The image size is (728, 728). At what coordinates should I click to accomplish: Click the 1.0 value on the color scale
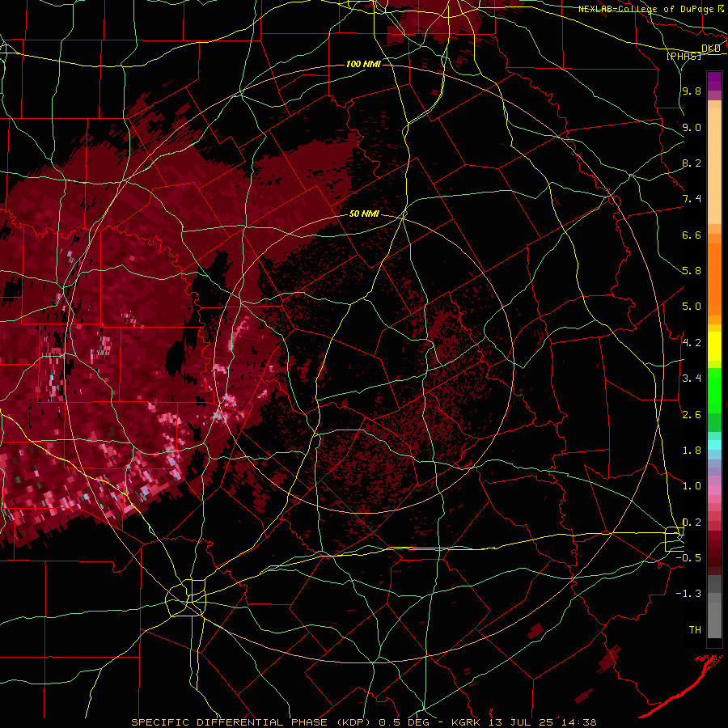pos(692,486)
